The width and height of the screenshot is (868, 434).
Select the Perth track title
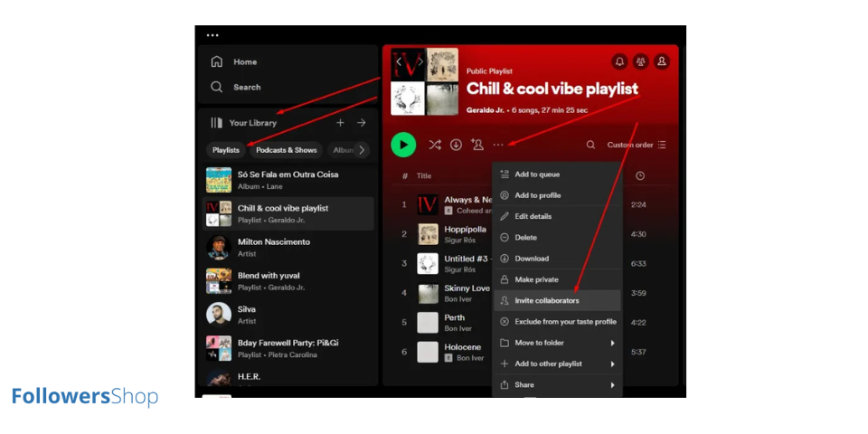pos(455,317)
